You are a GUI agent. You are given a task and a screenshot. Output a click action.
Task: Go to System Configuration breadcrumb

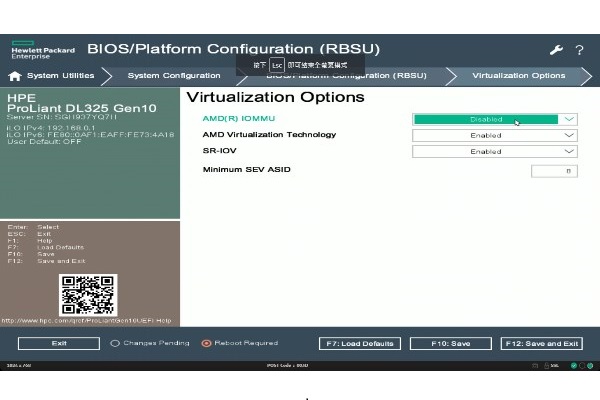(x=174, y=76)
